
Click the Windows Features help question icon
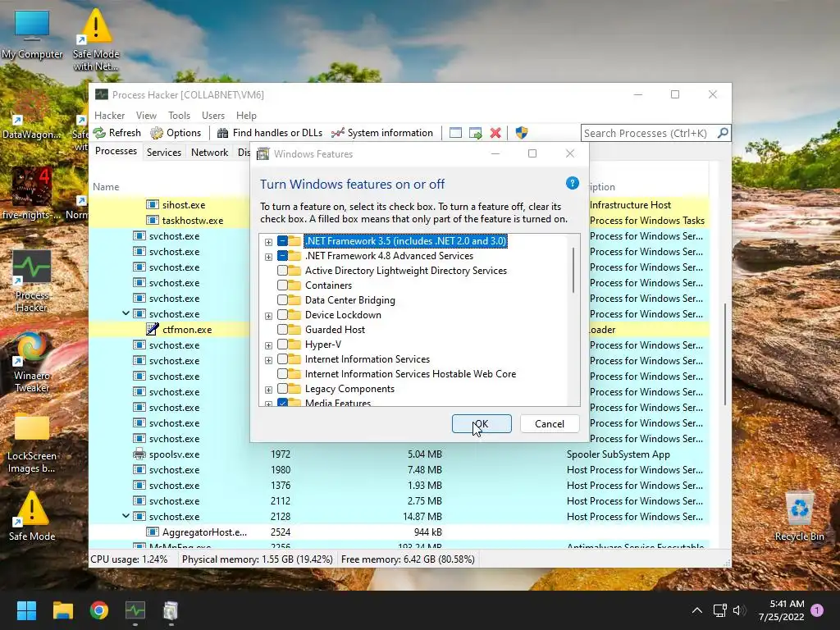tap(572, 184)
